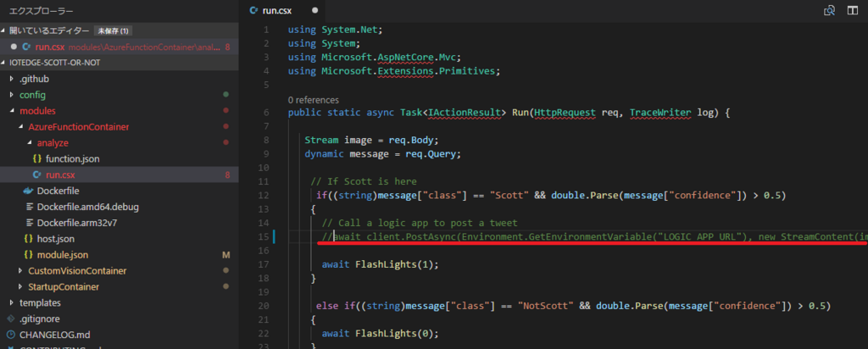Open the .gitignore file
Screen dimensions: 868x349
click(x=40, y=319)
